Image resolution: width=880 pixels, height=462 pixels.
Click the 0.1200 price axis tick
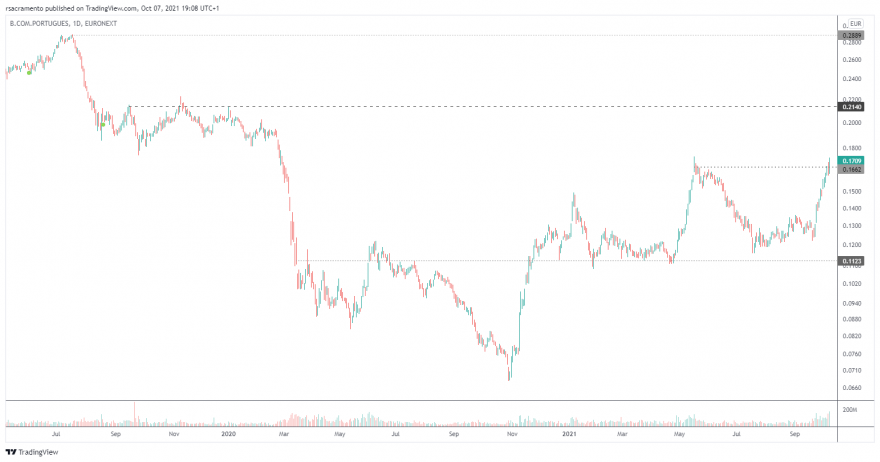(x=851, y=245)
